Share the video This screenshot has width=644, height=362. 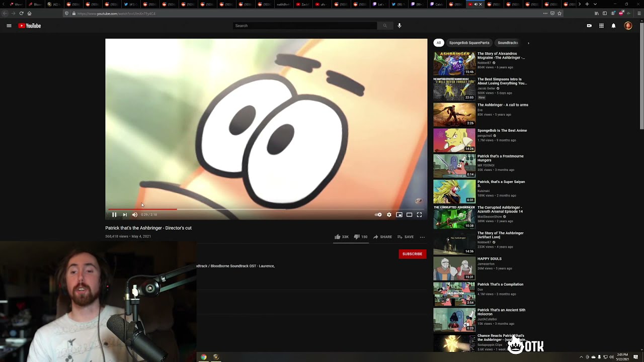(x=382, y=237)
